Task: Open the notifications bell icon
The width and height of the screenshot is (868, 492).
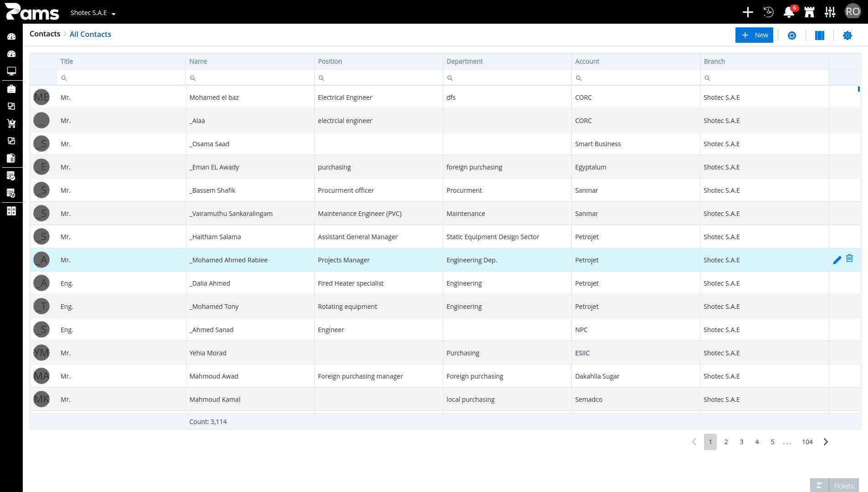Action: point(789,12)
